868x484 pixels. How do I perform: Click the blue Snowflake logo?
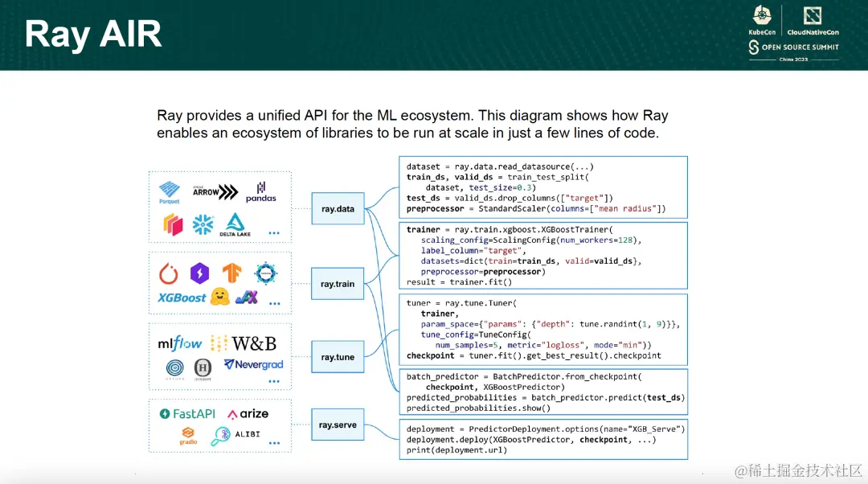[x=203, y=224]
